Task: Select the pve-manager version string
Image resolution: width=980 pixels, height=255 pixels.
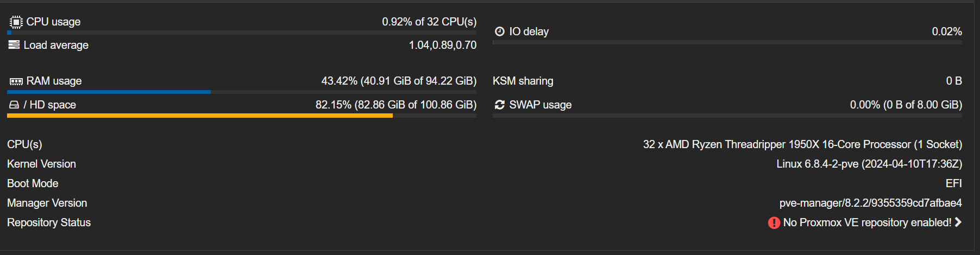Action: point(871,203)
